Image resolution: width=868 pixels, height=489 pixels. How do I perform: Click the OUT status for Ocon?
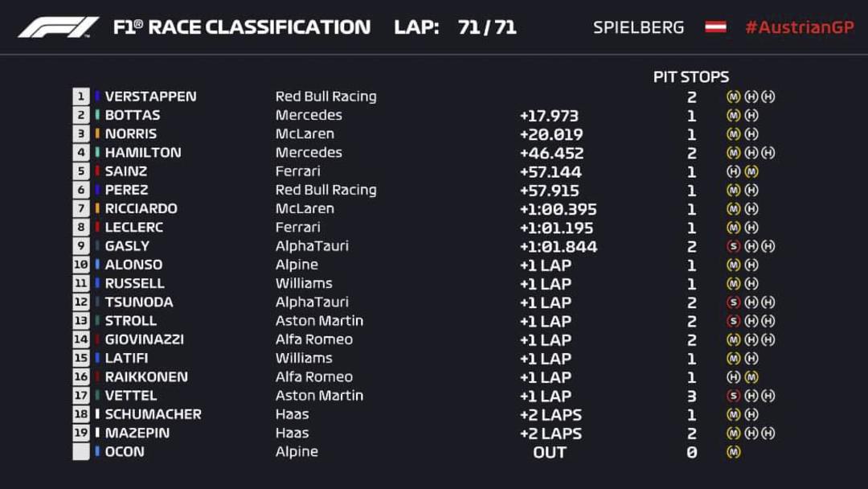click(550, 453)
